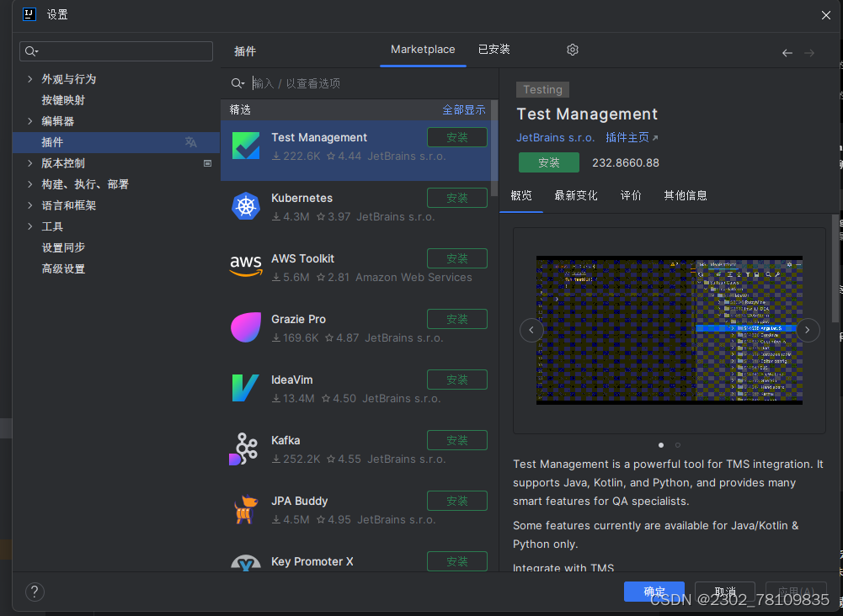The height and width of the screenshot is (616, 843).
Task: Click the green 安装 button in details
Action: [549, 162]
